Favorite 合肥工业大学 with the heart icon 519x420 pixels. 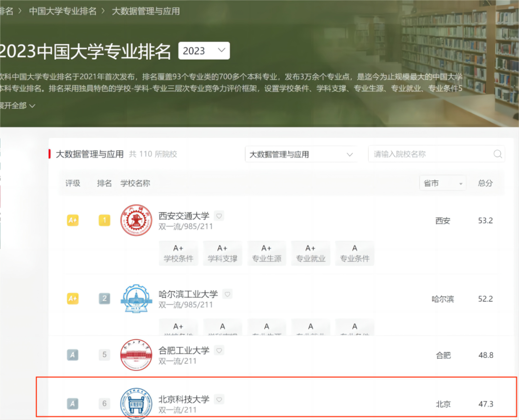(219, 350)
